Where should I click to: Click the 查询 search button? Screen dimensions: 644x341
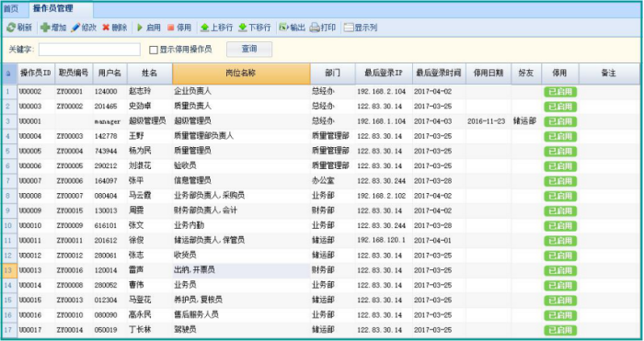[x=249, y=50]
